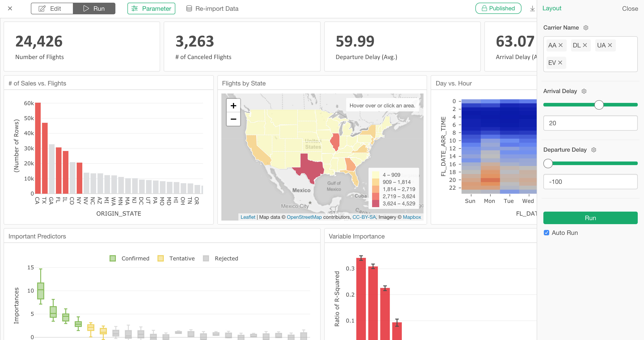The height and width of the screenshot is (340, 644).
Task: Switch to Run mode in the toolbar
Action: [94, 8]
